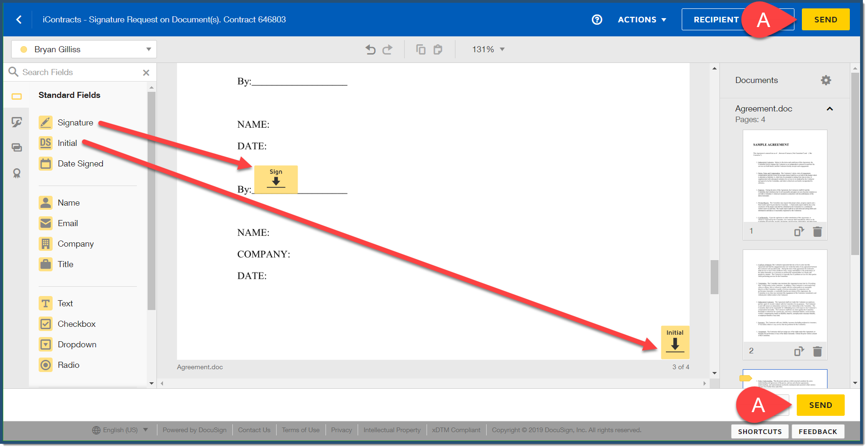Select the Sign tag on the document
The image size is (868, 448).
coord(276,179)
